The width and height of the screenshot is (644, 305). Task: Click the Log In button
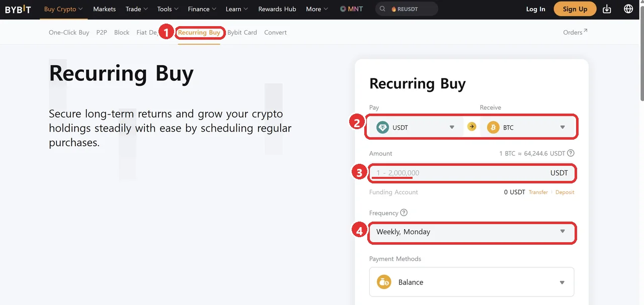point(535,9)
